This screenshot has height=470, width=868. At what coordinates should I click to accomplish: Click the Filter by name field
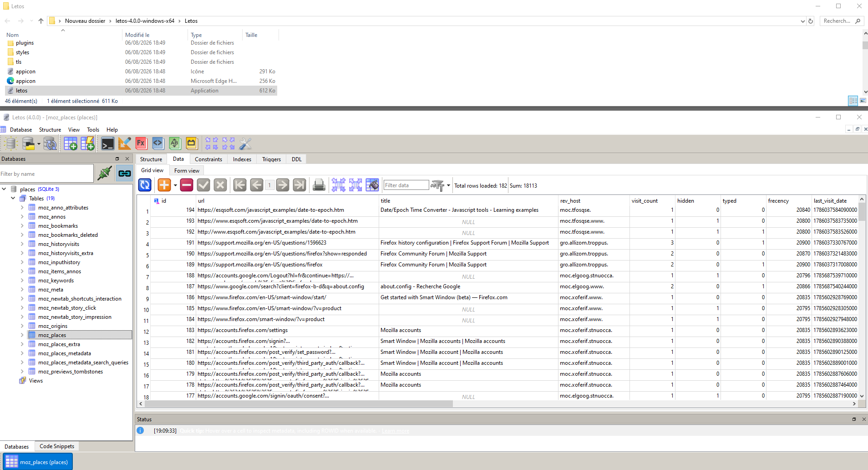46,174
